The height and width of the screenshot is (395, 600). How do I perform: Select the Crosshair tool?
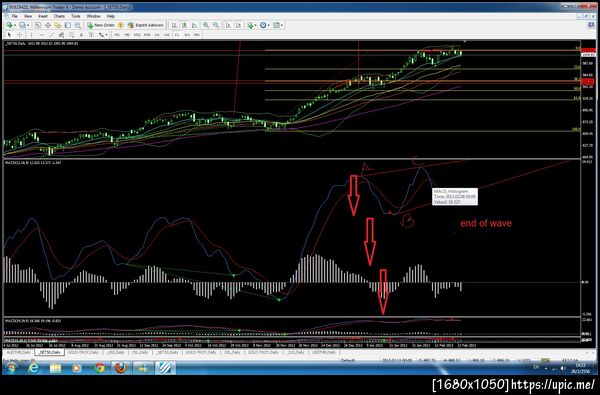click(20, 35)
